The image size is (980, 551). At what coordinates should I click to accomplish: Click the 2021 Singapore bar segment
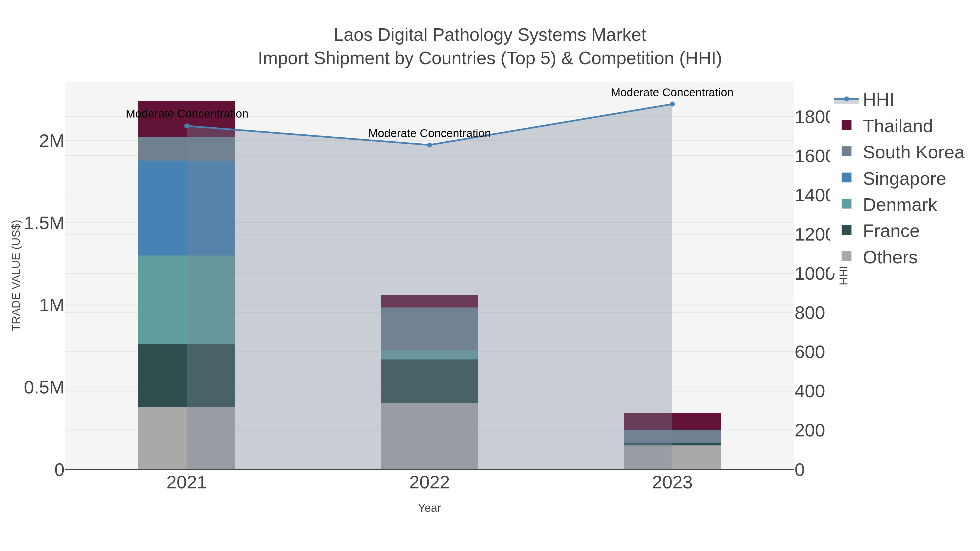186,208
